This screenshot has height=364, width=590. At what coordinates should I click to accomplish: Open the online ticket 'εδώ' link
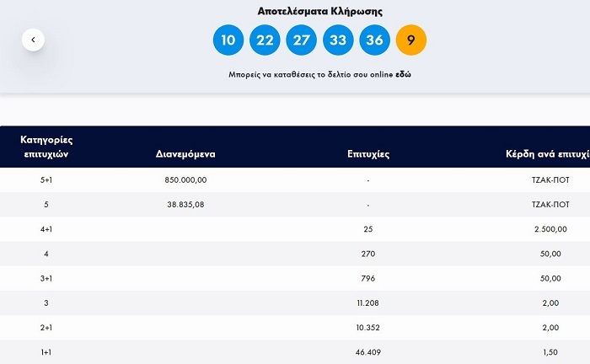click(x=404, y=74)
